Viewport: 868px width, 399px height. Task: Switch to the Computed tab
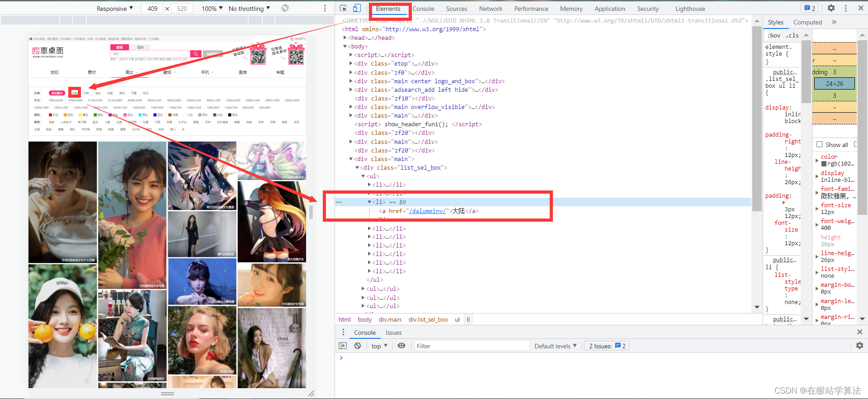coord(807,22)
